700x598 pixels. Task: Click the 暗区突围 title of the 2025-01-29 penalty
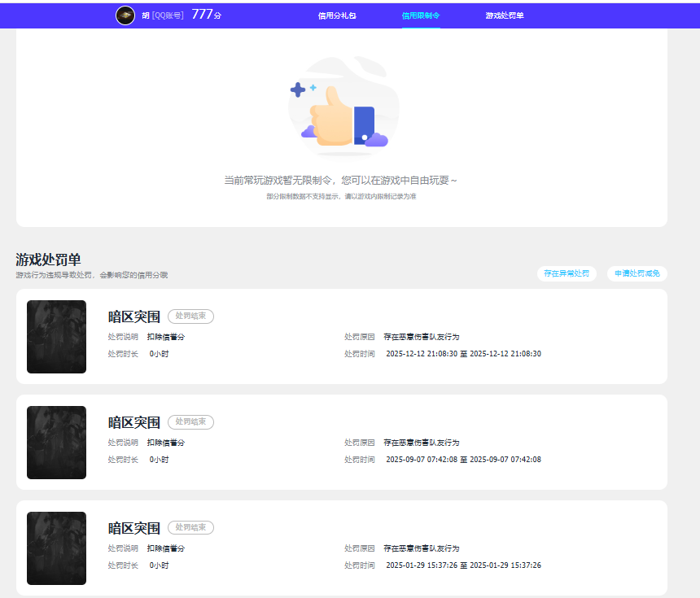click(x=134, y=528)
